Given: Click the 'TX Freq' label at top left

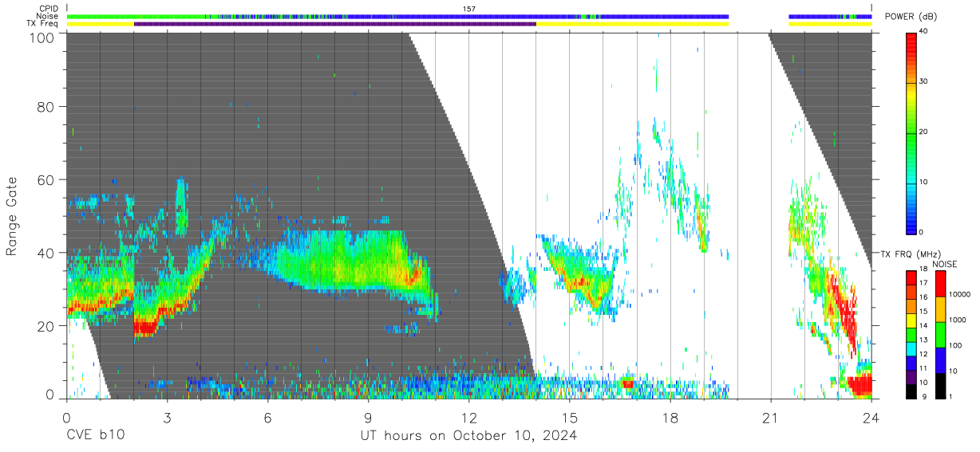Looking at the screenshot, I should 43,24.
